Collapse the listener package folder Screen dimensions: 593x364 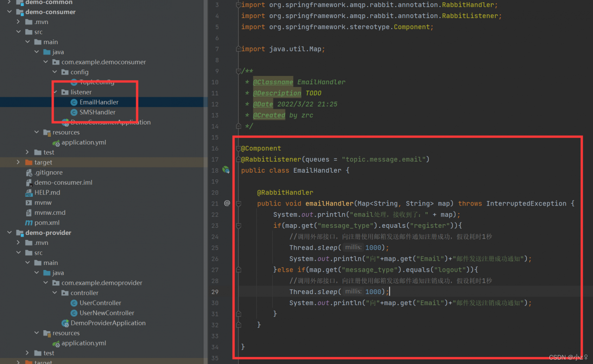click(x=55, y=92)
